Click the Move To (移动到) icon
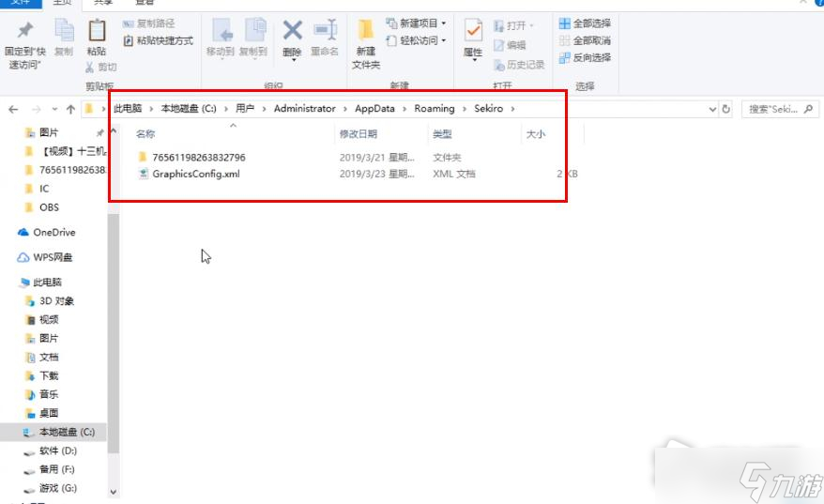 click(221, 30)
